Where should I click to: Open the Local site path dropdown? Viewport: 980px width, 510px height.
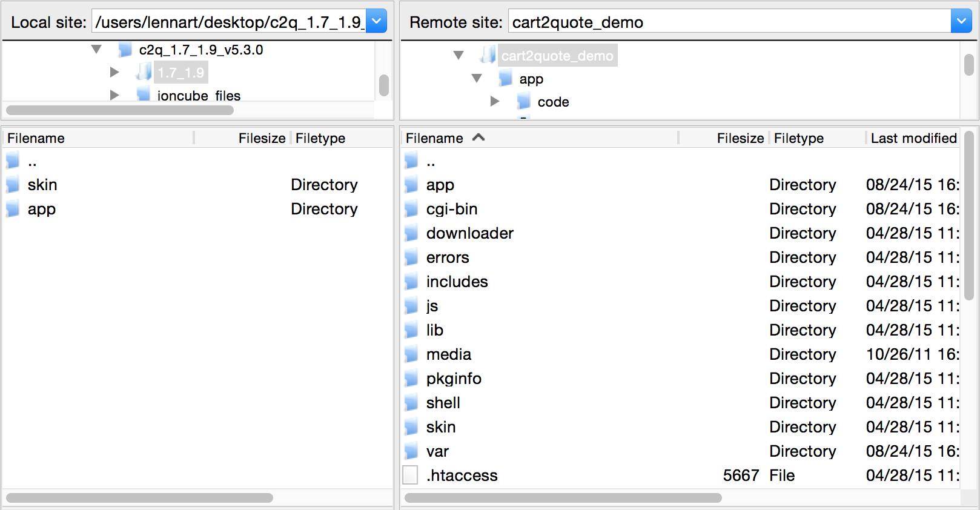click(376, 22)
